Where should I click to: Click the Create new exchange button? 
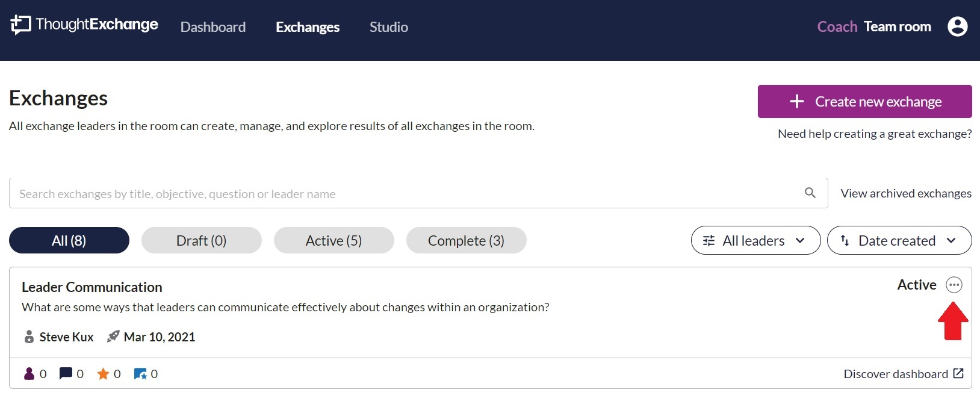click(x=864, y=101)
